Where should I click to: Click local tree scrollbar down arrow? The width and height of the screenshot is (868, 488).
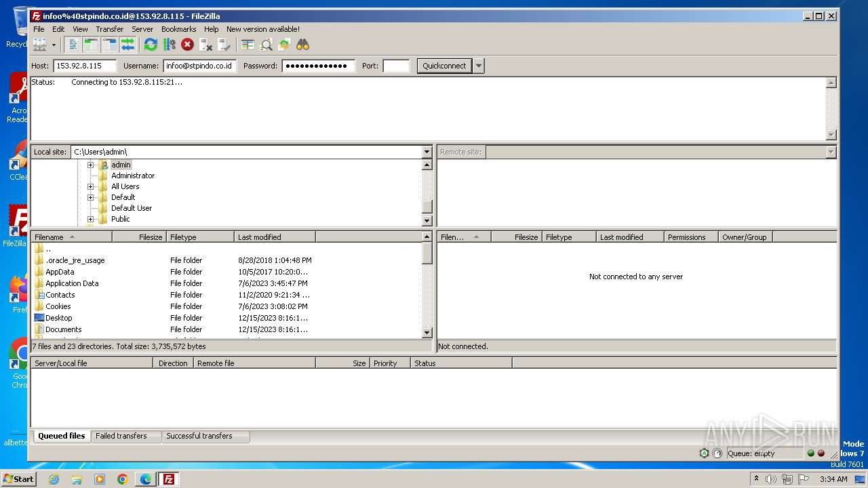427,220
